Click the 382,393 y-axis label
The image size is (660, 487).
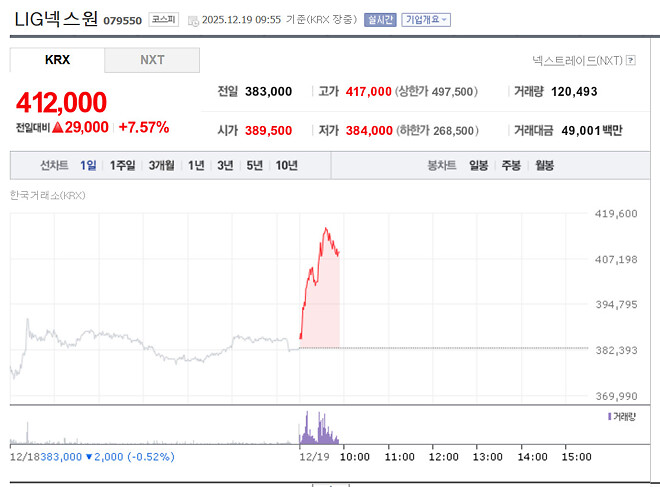click(x=616, y=350)
